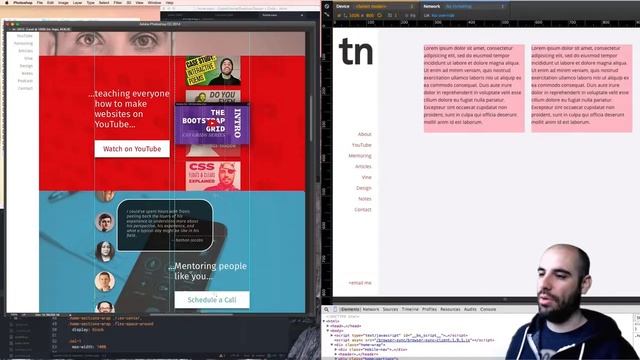Open the Filter menu

tap(118, 2)
